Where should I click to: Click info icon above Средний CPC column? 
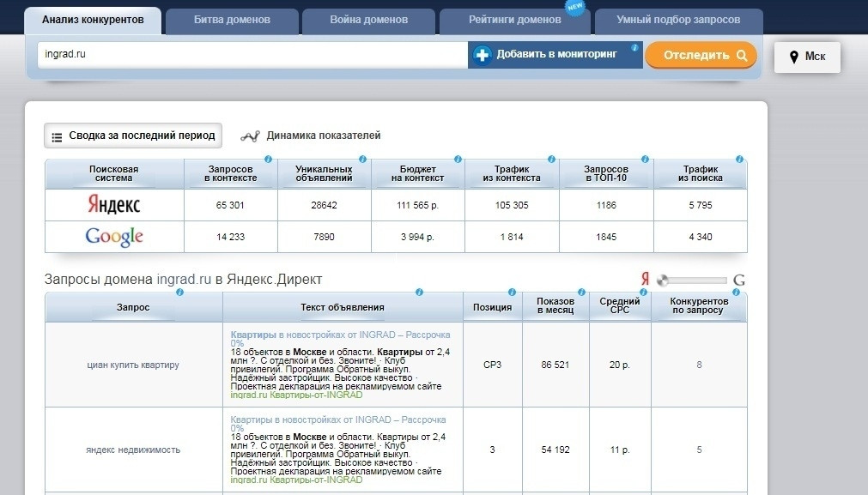(x=645, y=293)
